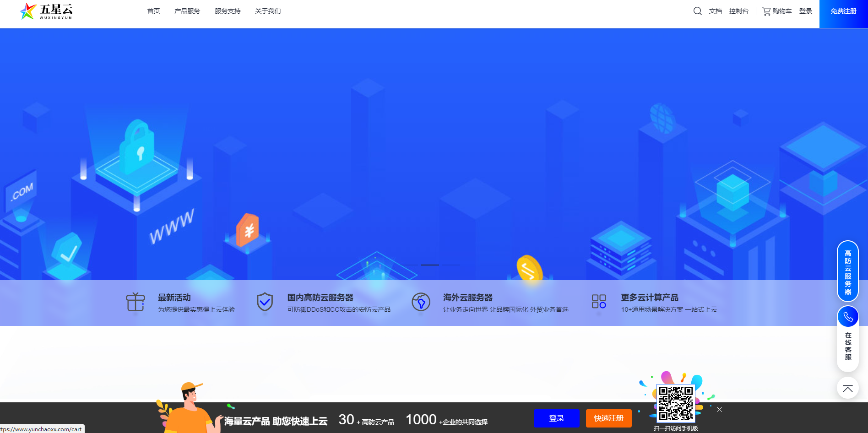The width and height of the screenshot is (868, 433).
Task: Click the 高防云服务器 sidebar button
Action: point(848,271)
